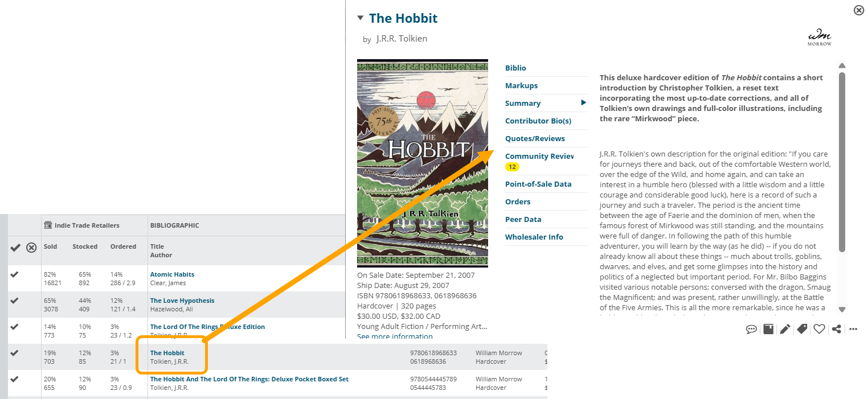The height and width of the screenshot is (399, 868).
Task: Favorite the title with heart icon
Action: coord(819,329)
